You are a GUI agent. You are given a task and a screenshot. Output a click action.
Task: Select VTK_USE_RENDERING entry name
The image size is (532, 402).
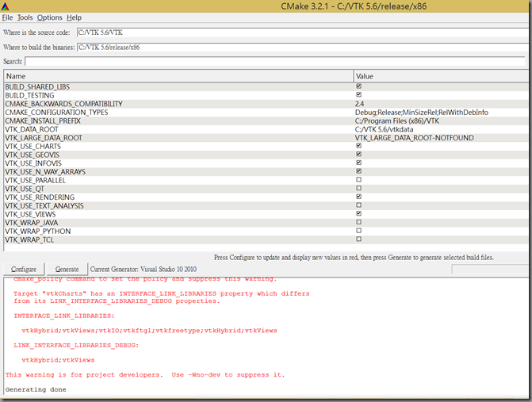(40, 197)
